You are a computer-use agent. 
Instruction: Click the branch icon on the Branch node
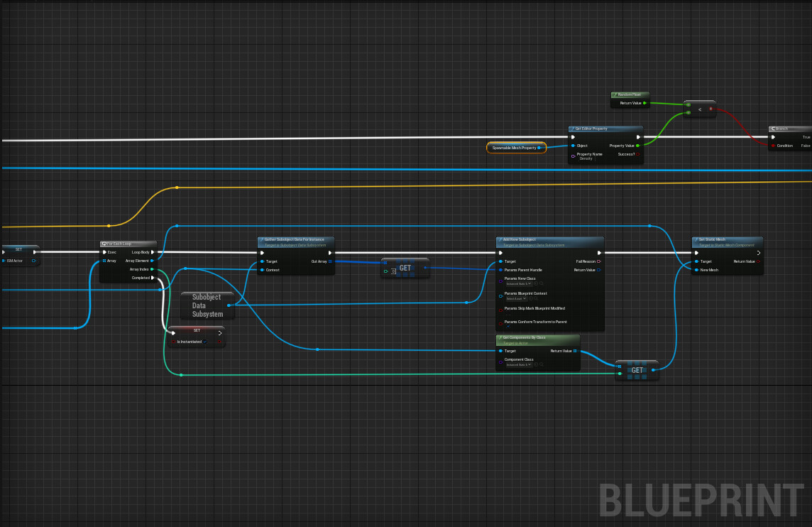[774, 129]
